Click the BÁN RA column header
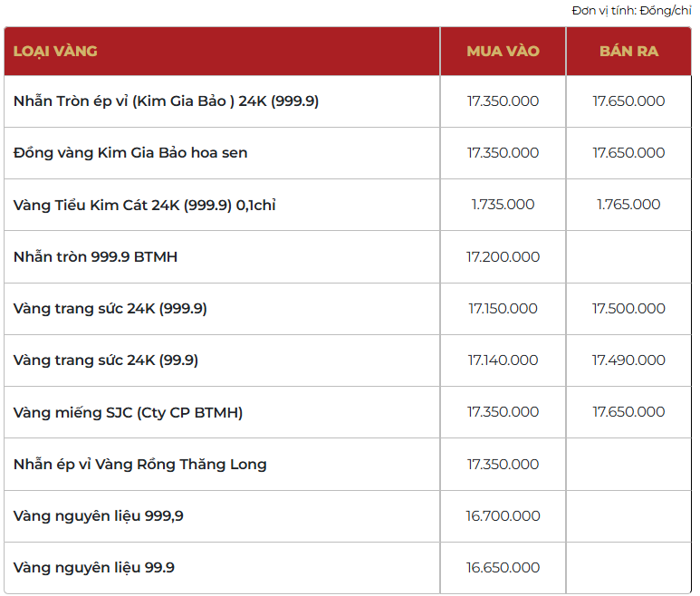This screenshot has height=596, width=700. click(x=628, y=51)
